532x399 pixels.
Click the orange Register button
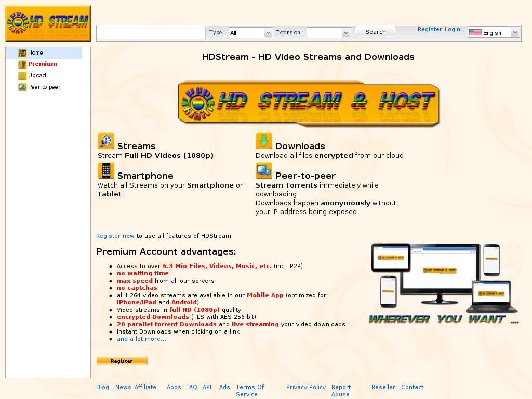[122, 361]
